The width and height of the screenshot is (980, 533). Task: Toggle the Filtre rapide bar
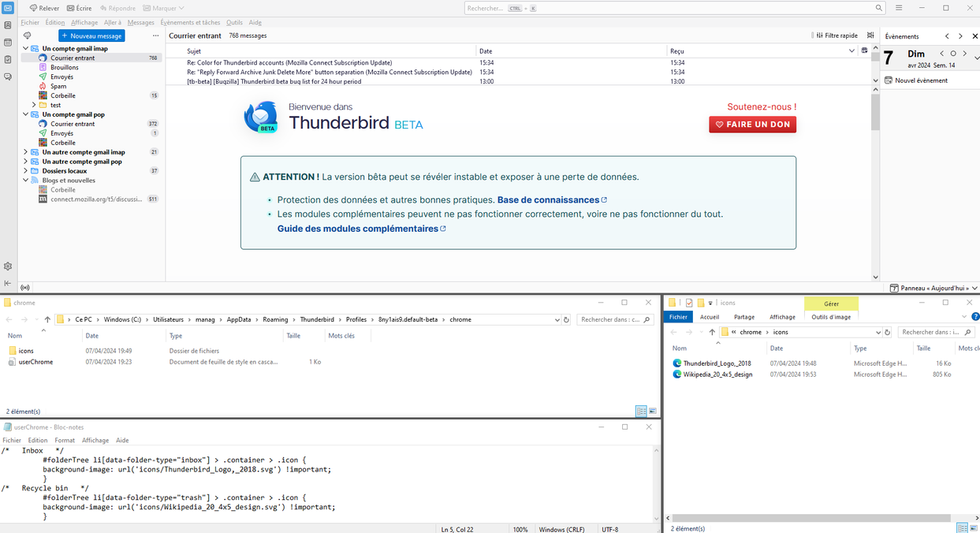coord(834,35)
